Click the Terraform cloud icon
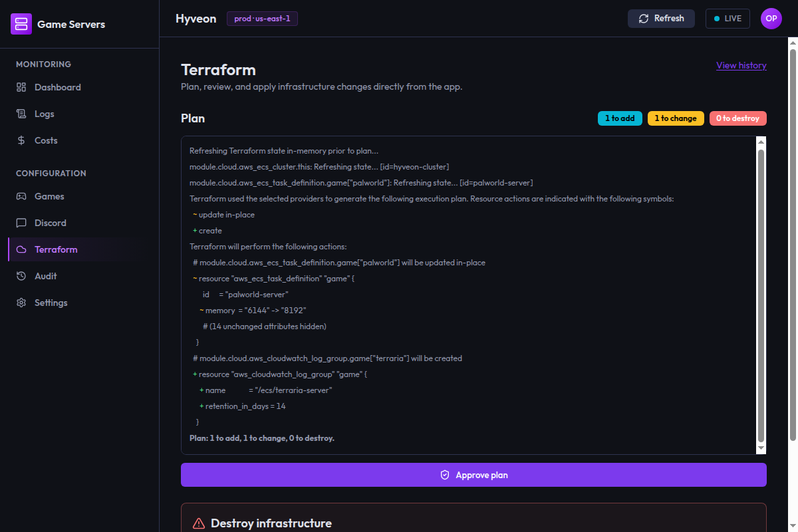Screen dimensions: 798x532 (21, 249)
